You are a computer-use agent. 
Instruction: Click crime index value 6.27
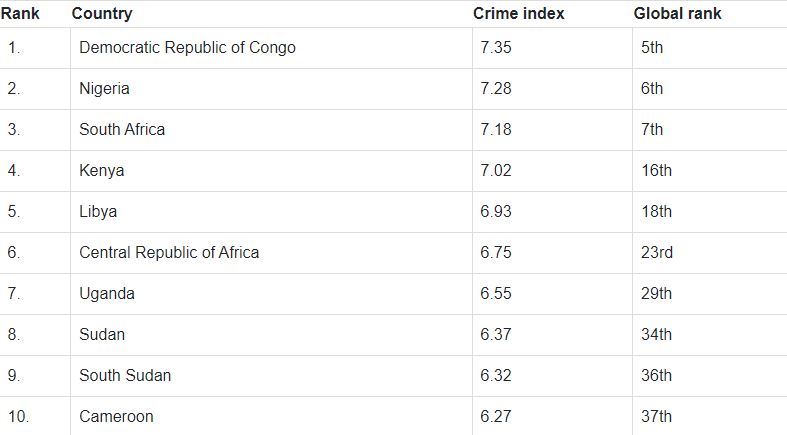(x=496, y=417)
